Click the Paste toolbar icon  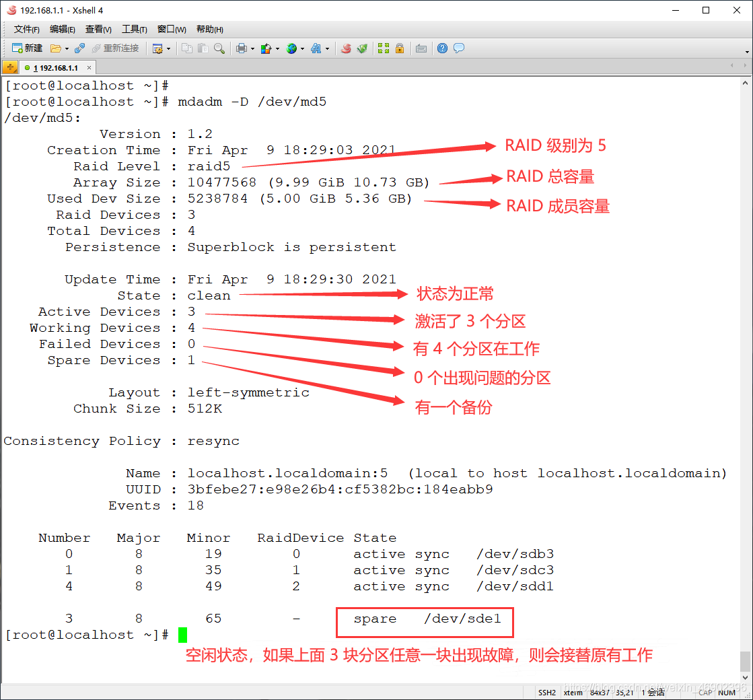203,48
